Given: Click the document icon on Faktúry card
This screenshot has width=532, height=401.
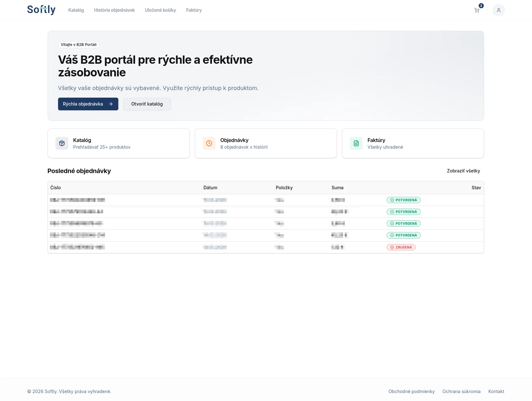Looking at the screenshot, I should click(x=356, y=143).
